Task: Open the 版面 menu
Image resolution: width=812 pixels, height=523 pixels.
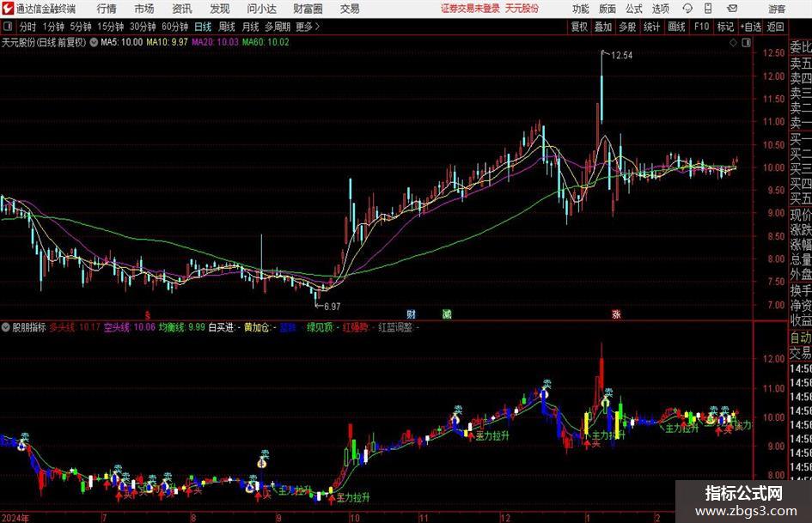Action: 607,9
